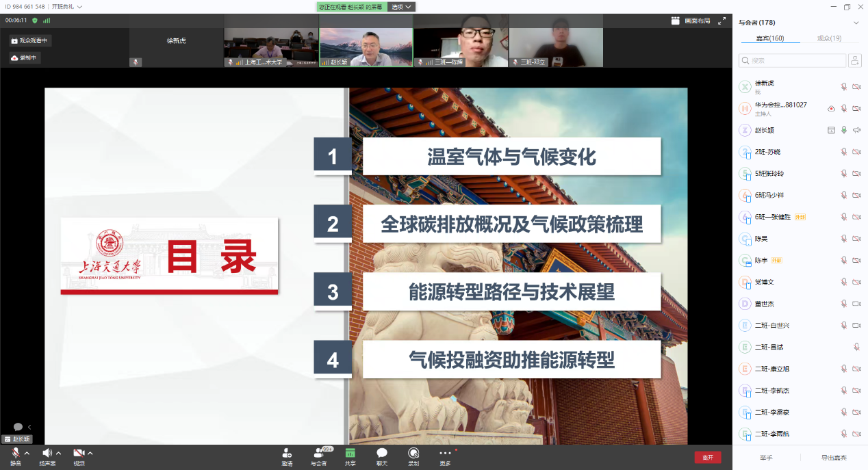
Task: Select the 赵长颖 video thumbnail
Action: pos(366,47)
